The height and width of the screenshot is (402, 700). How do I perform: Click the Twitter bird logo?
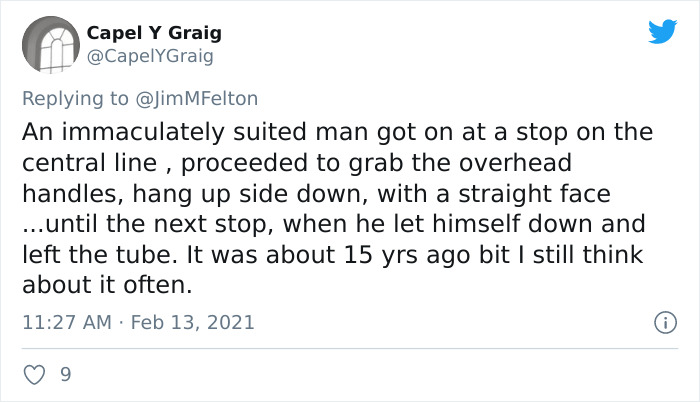(662, 31)
